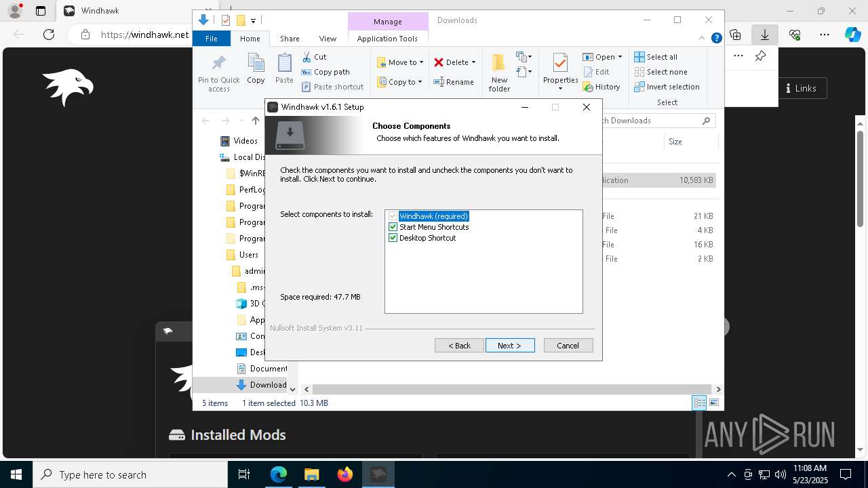Click the New folder icon

click(x=499, y=63)
